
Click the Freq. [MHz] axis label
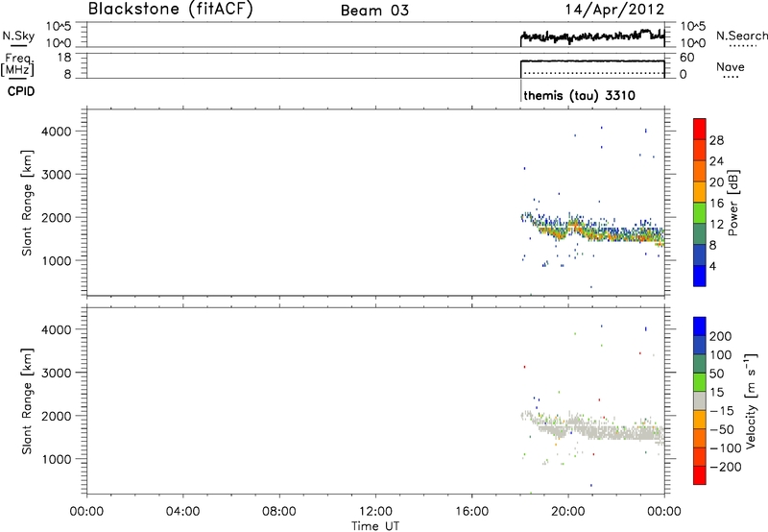click(x=17, y=65)
